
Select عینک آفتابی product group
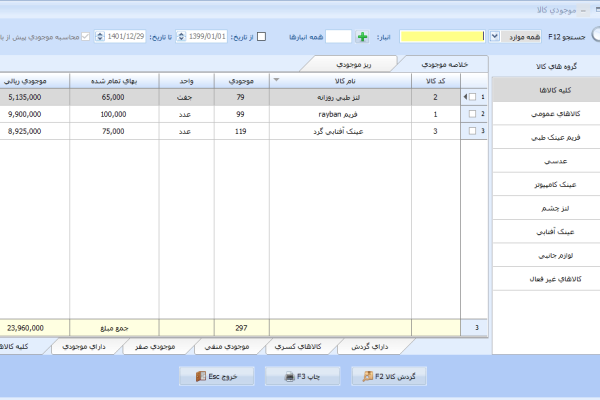pos(546,232)
